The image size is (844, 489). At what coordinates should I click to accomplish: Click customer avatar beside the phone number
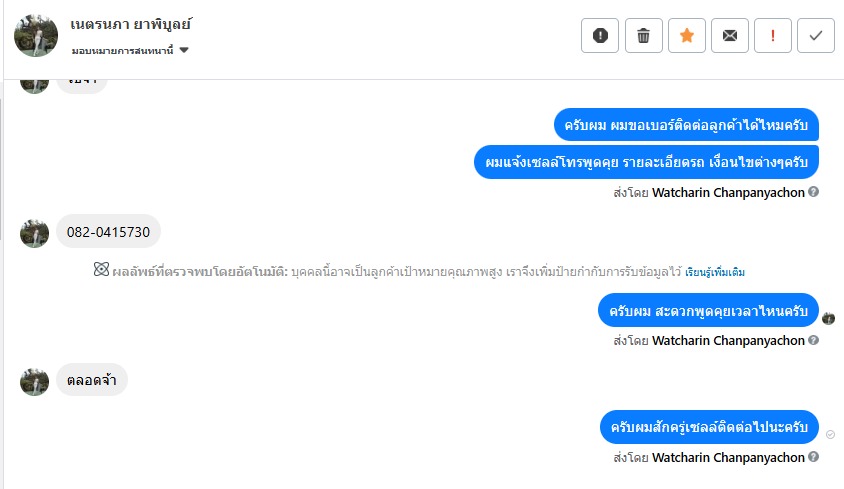[35, 233]
